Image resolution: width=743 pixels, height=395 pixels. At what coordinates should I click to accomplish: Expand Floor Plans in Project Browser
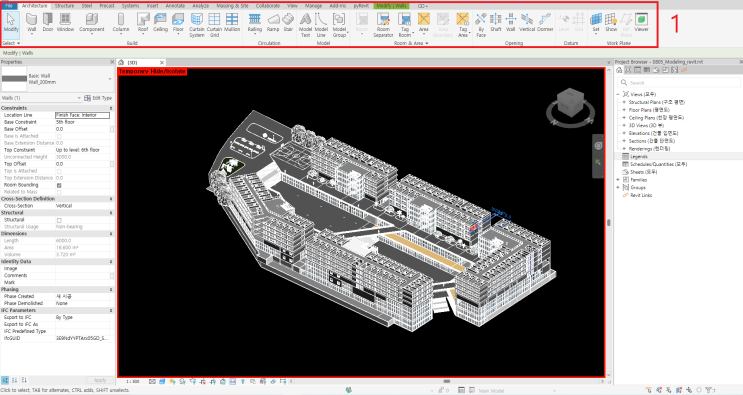click(624, 110)
